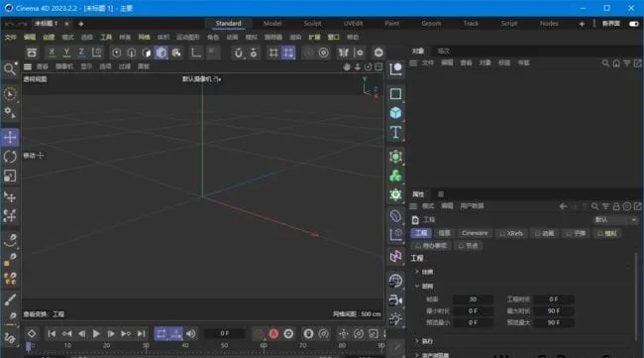Open the viewport hamburger menu
Screen dimensions: 644x358
click(x=28, y=66)
